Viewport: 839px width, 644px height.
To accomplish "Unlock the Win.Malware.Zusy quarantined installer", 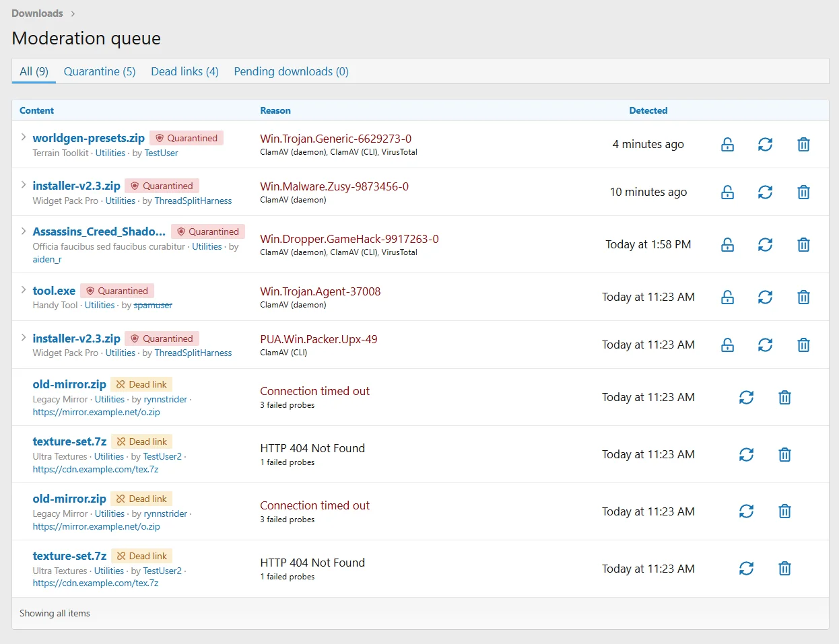I will (x=727, y=192).
